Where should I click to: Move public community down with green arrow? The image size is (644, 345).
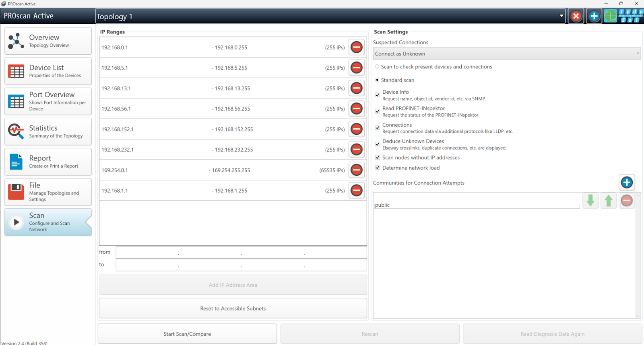coord(590,200)
